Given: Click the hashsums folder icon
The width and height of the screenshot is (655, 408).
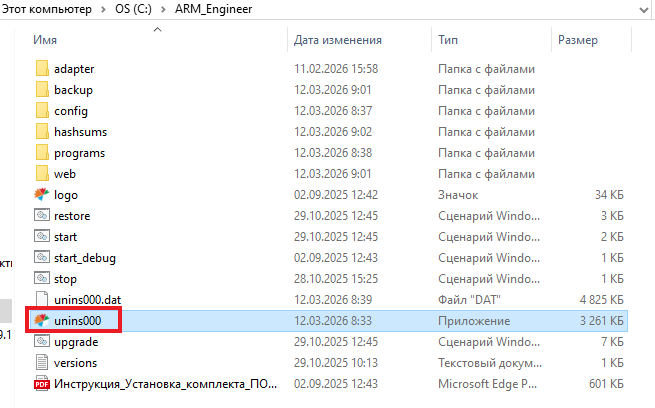Looking at the screenshot, I should pyautogui.click(x=41, y=132).
